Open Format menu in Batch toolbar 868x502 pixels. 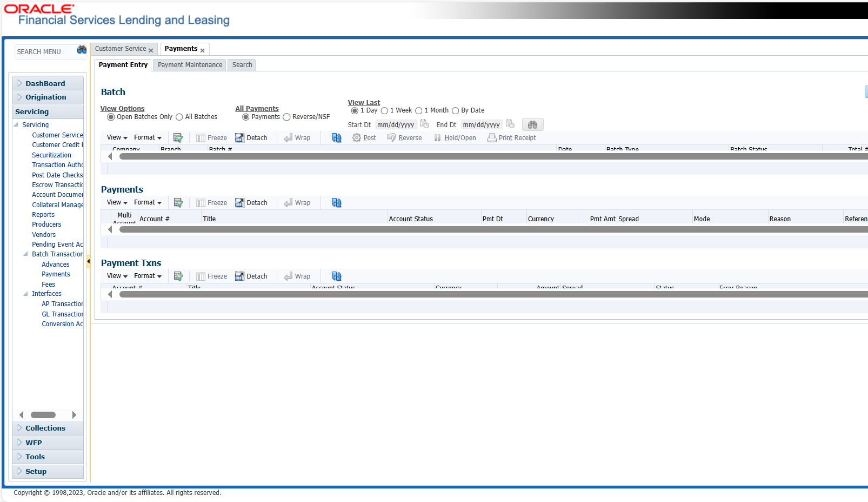click(148, 137)
